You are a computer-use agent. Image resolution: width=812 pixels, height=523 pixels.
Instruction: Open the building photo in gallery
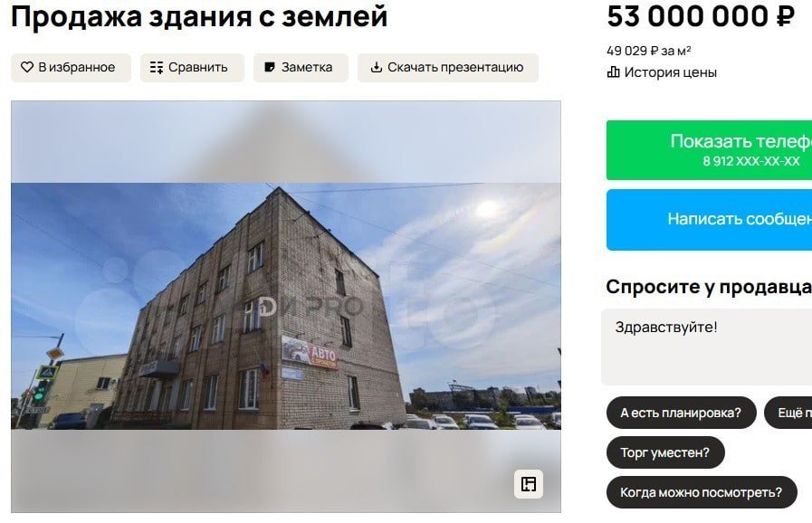pos(286,307)
